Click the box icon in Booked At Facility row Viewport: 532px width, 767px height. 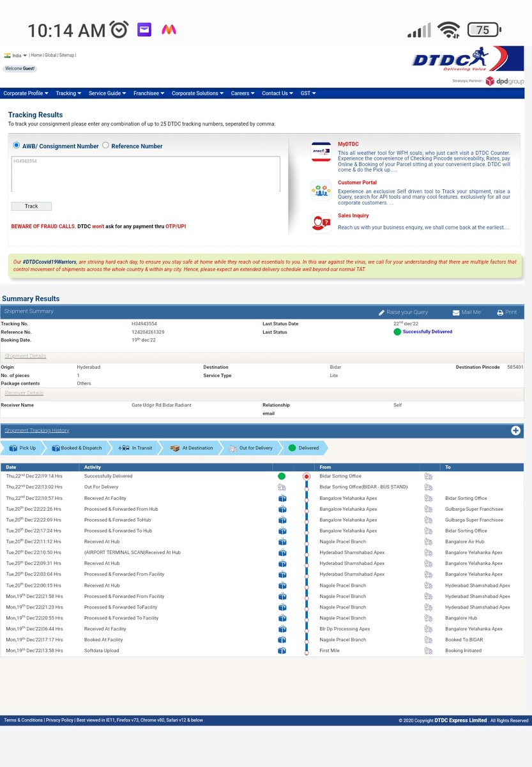[x=282, y=640]
